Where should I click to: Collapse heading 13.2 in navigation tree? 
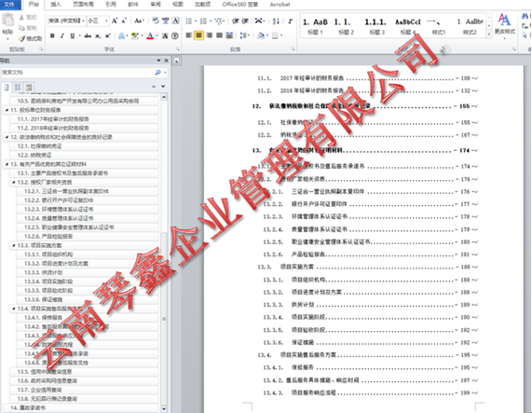[x=14, y=182]
